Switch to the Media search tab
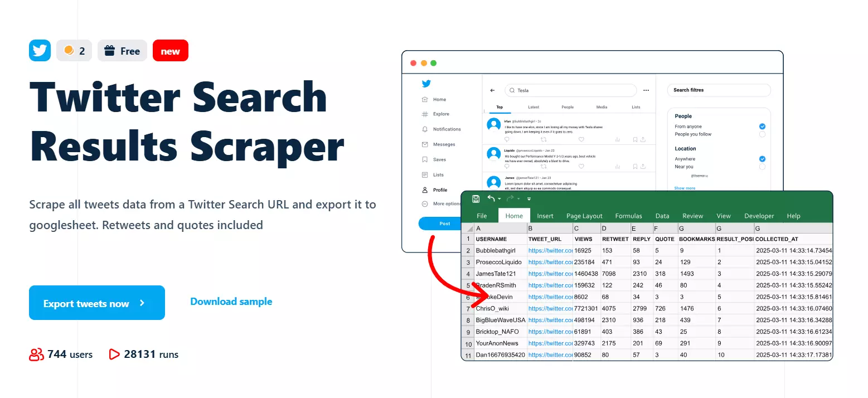 click(602, 107)
